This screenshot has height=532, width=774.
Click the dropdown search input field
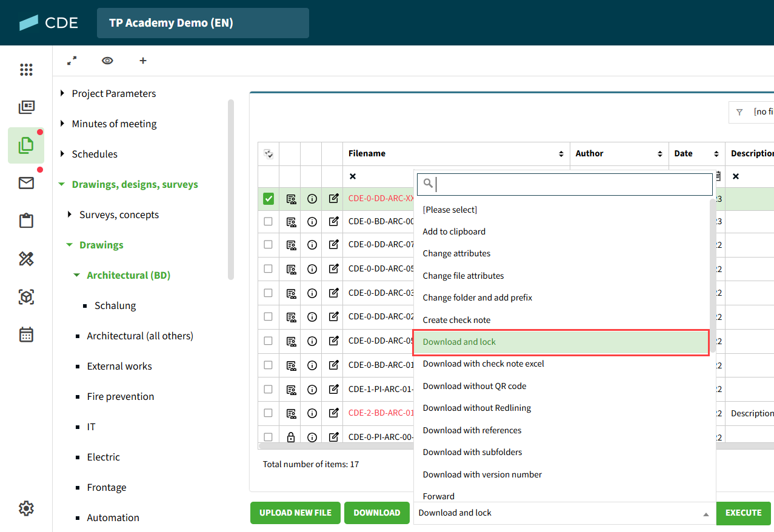point(570,184)
